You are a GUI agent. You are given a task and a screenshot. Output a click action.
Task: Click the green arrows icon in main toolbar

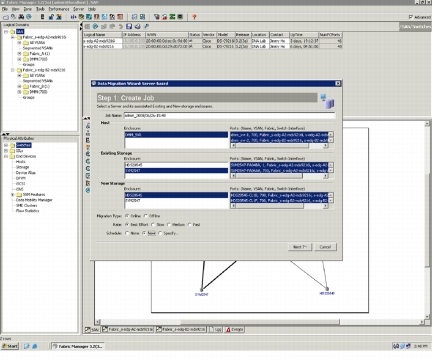point(172,17)
